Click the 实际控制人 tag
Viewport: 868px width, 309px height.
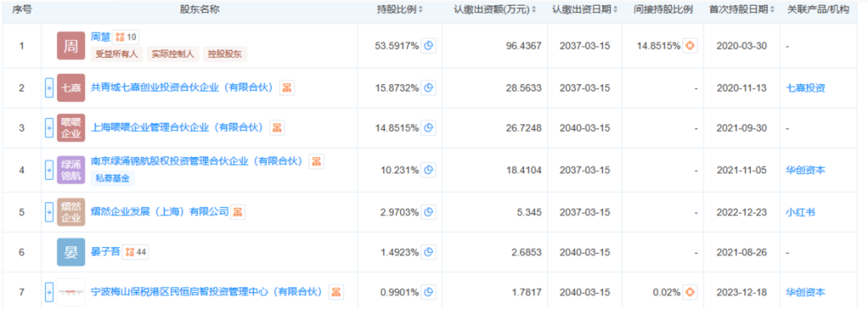click(x=173, y=54)
